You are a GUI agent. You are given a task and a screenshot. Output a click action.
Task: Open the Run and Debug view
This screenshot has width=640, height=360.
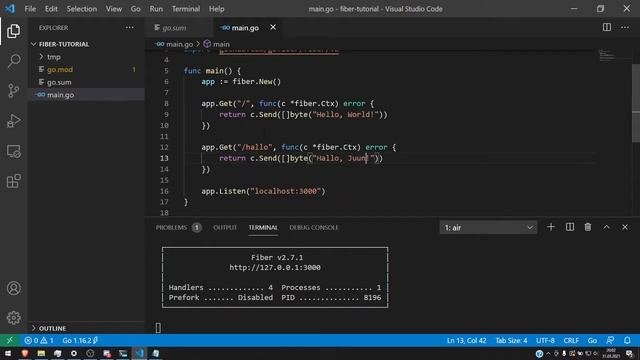click(x=13, y=121)
